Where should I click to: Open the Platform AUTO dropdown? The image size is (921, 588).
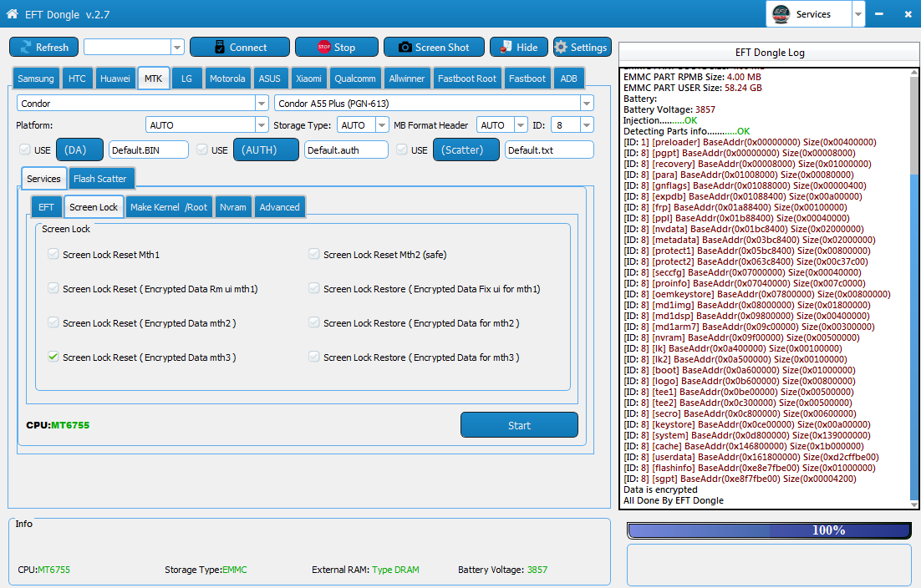[262, 125]
